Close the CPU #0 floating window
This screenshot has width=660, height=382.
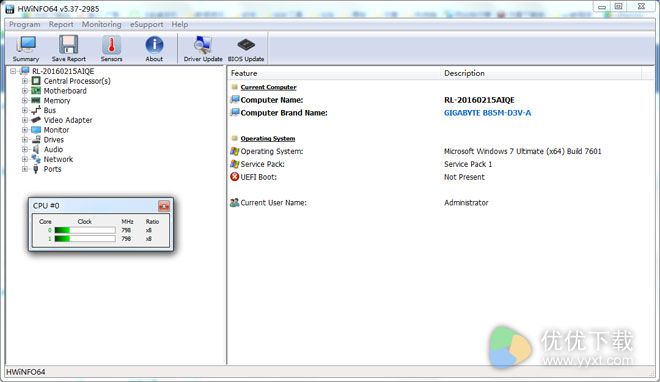pos(164,206)
